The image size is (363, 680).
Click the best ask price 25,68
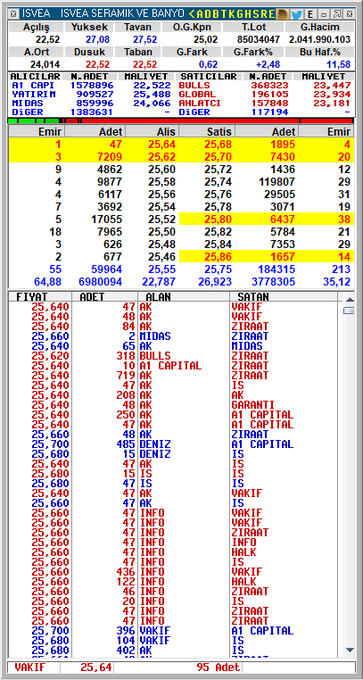(x=218, y=144)
